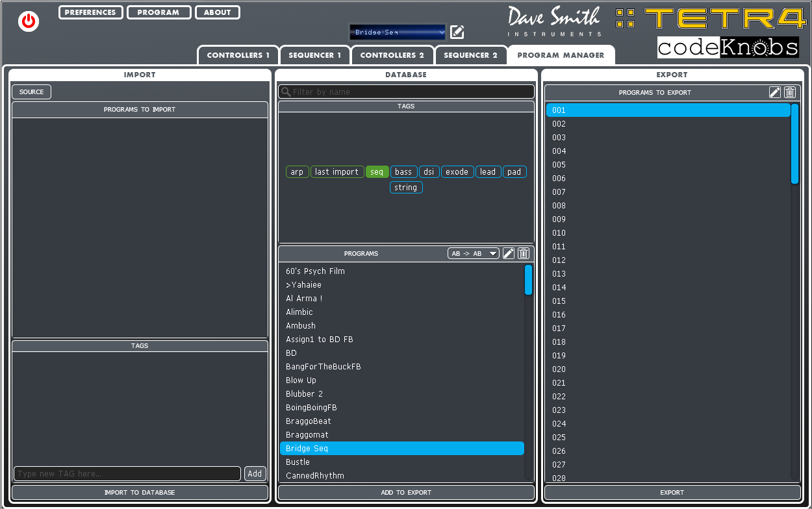Select export slot 015
Viewport: 812px width, 509px height.
click(x=668, y=301)
